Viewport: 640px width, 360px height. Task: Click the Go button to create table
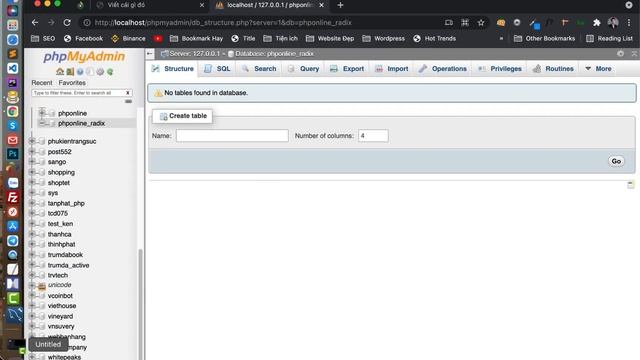click(x=616, y=161)
